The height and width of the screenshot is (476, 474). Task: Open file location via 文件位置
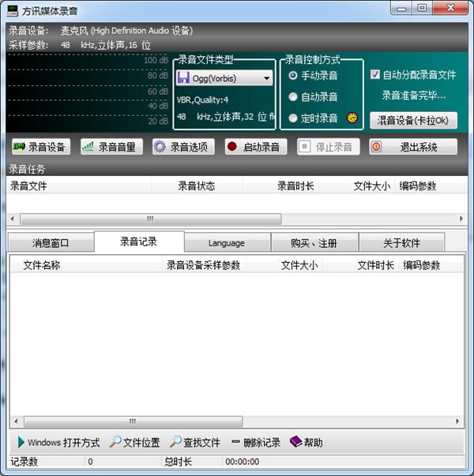point(135,442)
